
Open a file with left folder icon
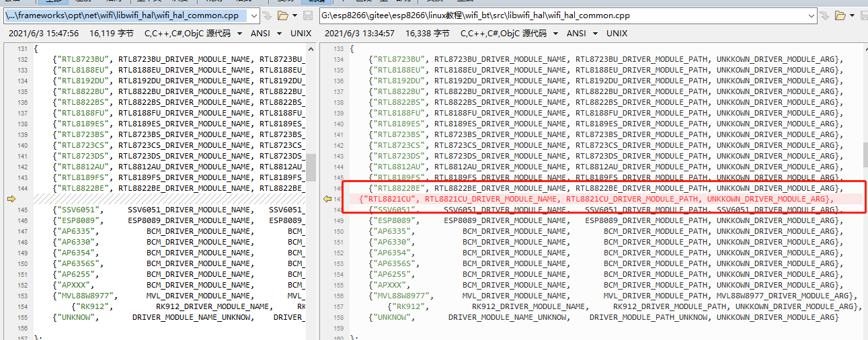coord(283,15)
